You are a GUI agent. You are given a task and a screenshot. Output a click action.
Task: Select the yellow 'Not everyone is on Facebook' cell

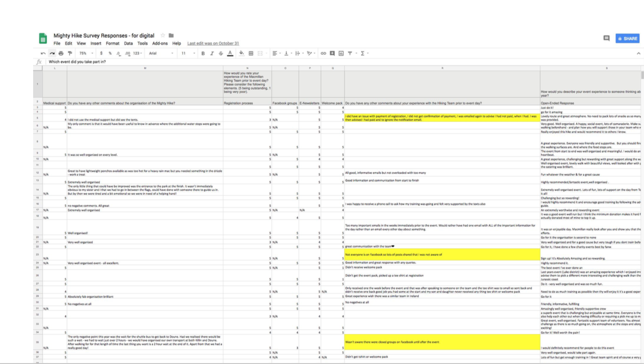coord(442,255)
